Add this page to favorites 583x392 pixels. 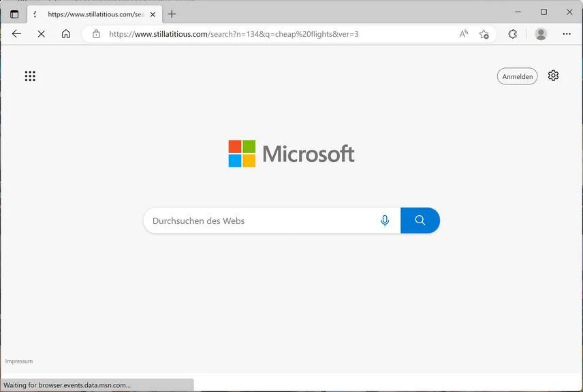[x=484, y=34]
